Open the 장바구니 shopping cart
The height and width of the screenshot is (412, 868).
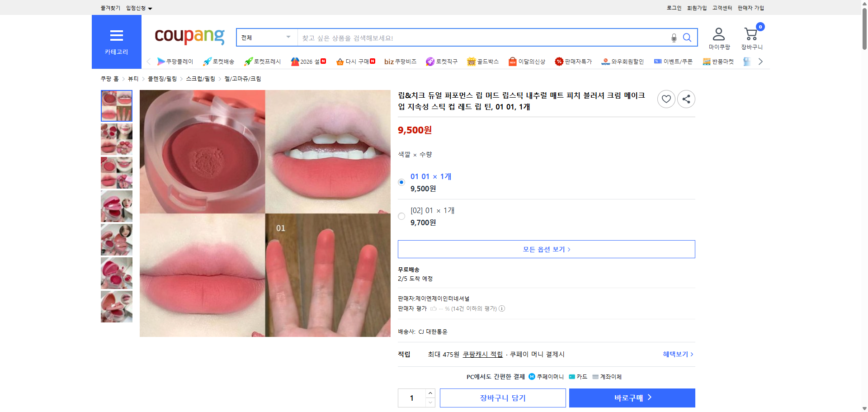pyautogui.click(x=751, y=37)
